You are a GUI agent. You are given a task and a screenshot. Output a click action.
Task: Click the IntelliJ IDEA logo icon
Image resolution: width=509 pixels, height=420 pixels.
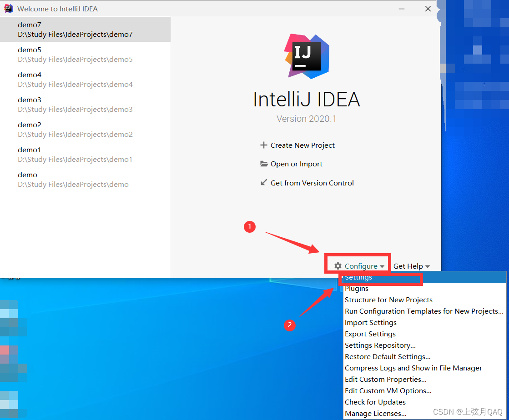(x=307, y=56)
